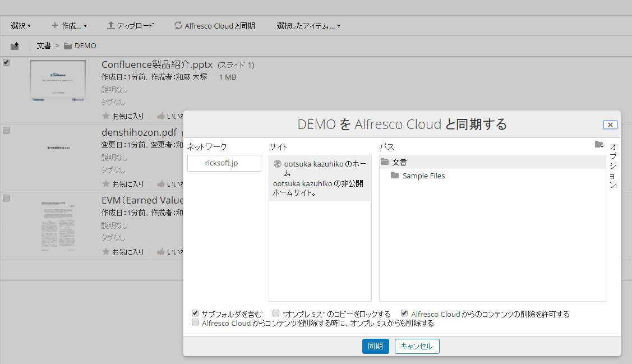Screen dimensions: 632x364
Task: Click the denshihozon.pdf thumbnail
Action: click(58, 148)
